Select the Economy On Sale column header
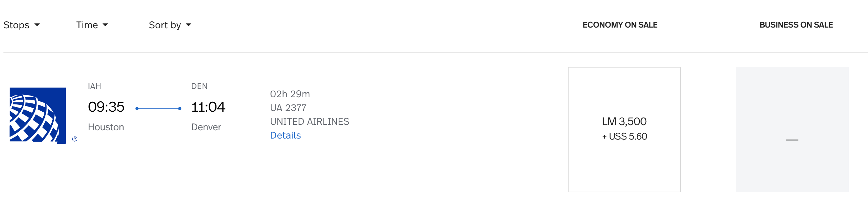The width and height of the screenshot is (868, 203). [620, 25]
